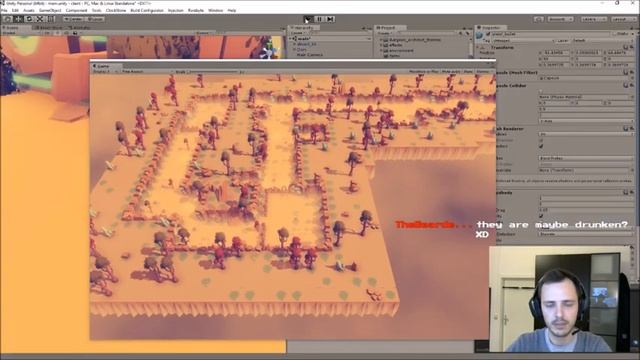Select the Rotate tool in Unity toolbar

point(29,19)
